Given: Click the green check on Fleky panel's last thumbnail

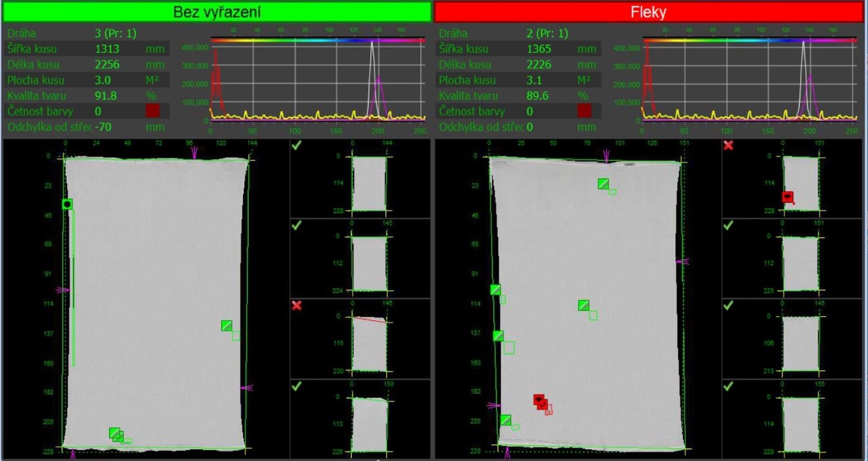Looking at the screenshot, I should pos(728,386).
